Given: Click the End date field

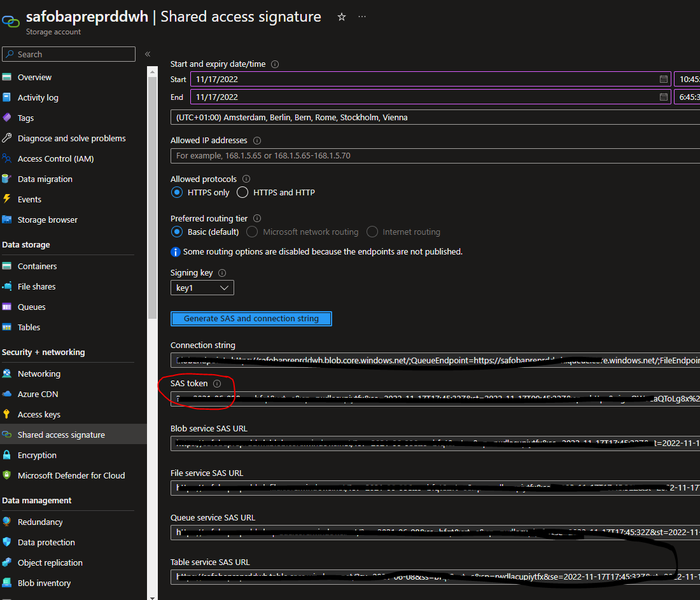Looking at the screenshot, I should [x=430, y=97].
